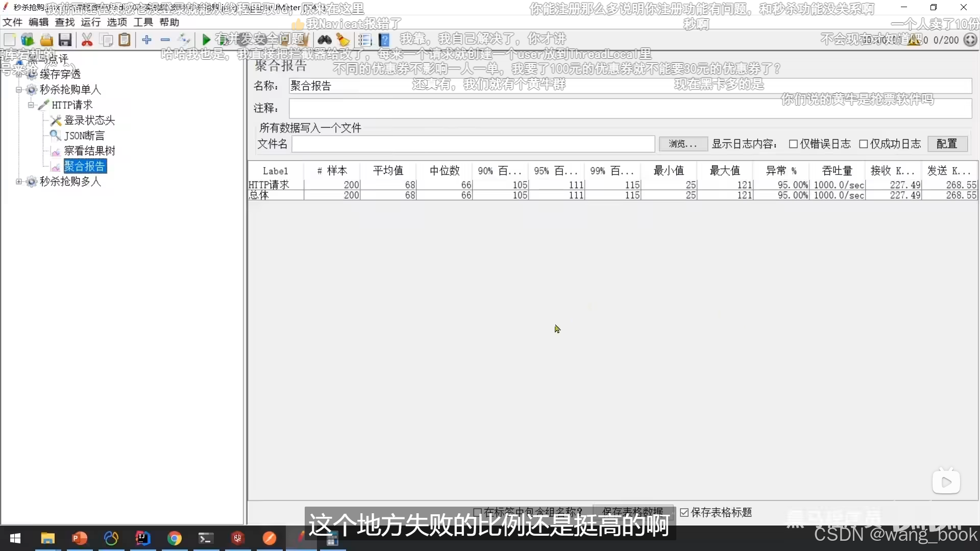This screenshot has height=551, width=980.
Task: Click the Copy icon in toolbar
Action: (106, 40)
